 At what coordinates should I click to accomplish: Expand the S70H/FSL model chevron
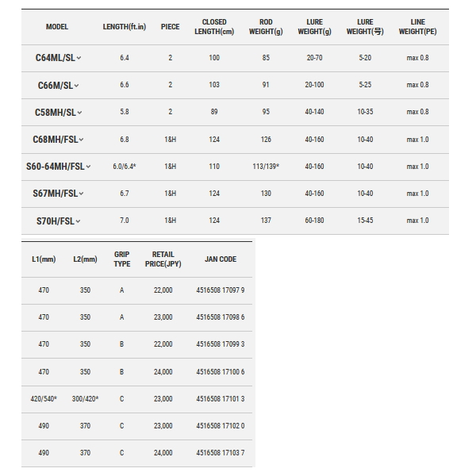point(78,221)
